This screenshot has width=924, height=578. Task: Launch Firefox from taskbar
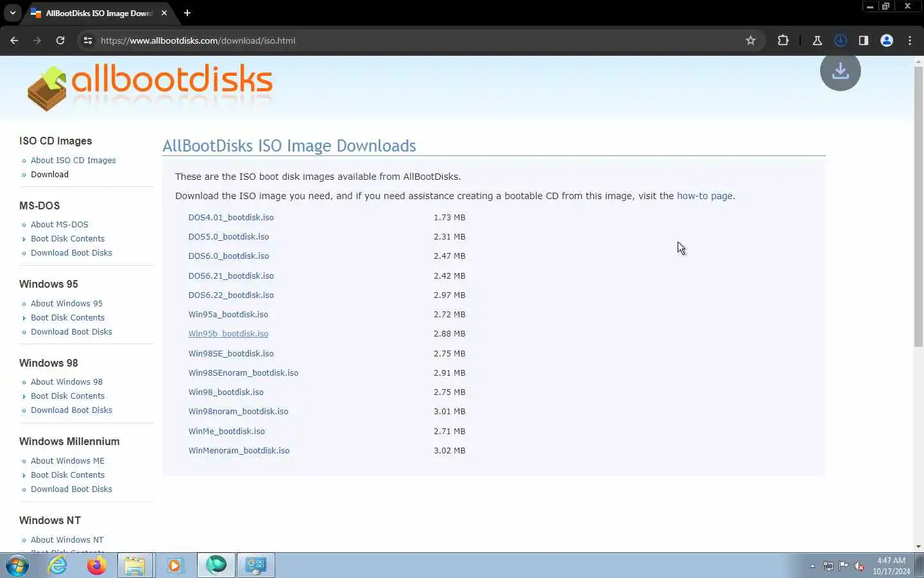point(97,565)
